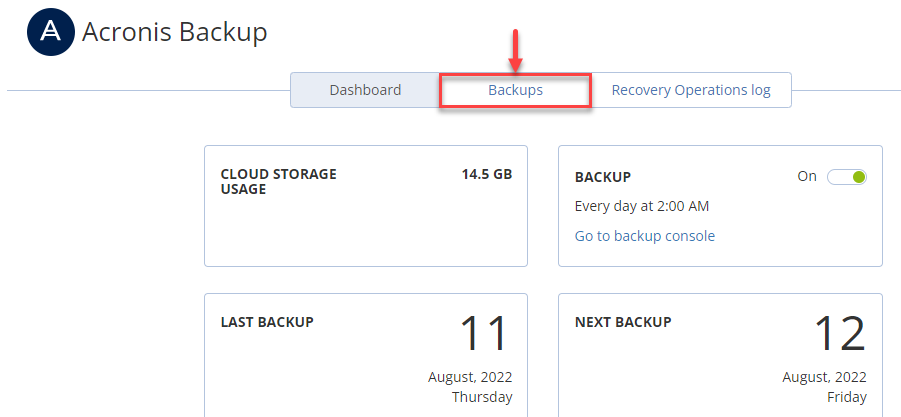Click the NEXT BACKUP heading
The height and width of the screenshot is (417, 901).
(x=623, y=322)
